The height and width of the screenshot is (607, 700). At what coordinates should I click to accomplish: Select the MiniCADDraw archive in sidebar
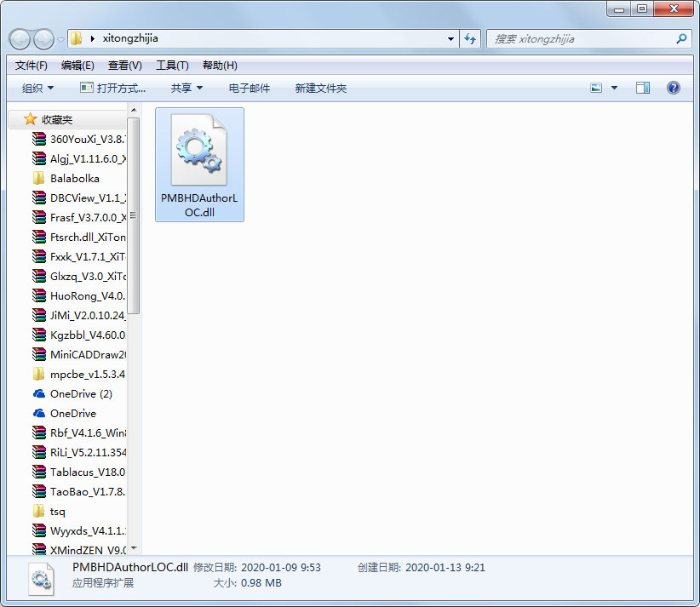(x=78, y=355)
